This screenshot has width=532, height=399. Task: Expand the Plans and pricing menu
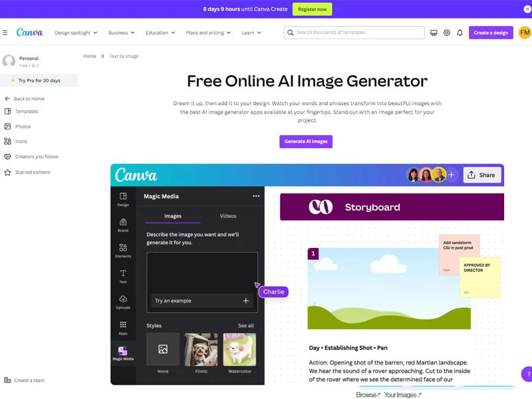[x=208, y=33]
